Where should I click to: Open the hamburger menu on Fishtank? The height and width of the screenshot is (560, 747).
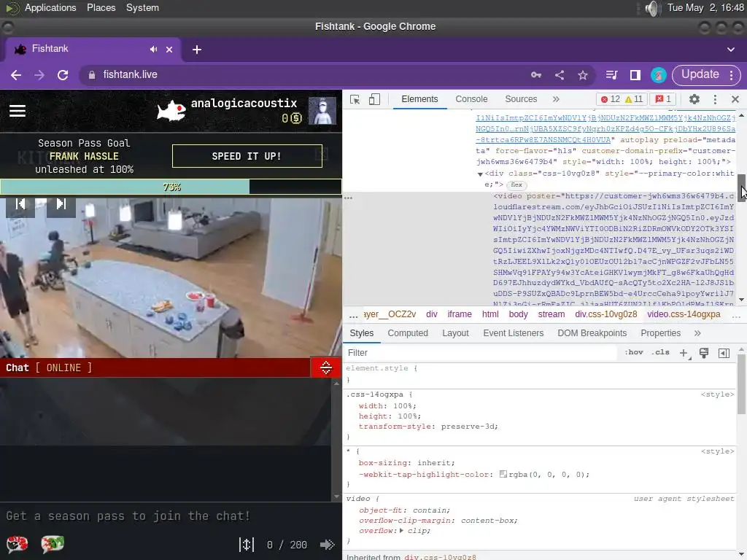click(18, 111)
